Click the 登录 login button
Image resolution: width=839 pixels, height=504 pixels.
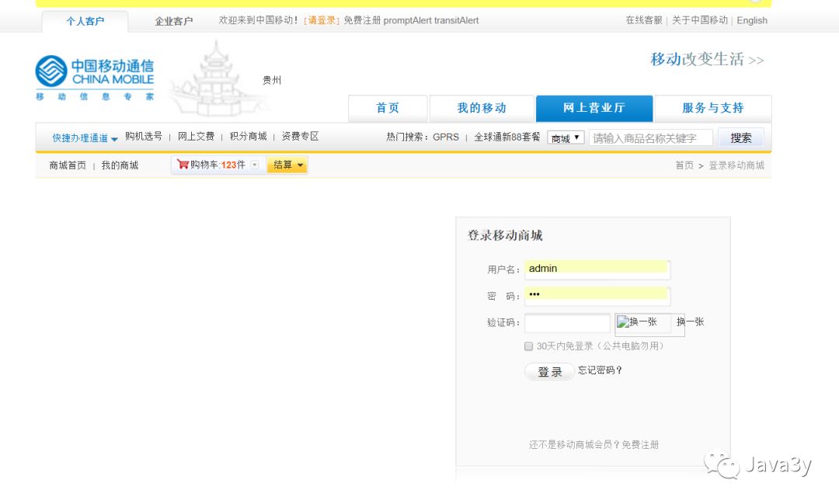click(x=549, y=372)
